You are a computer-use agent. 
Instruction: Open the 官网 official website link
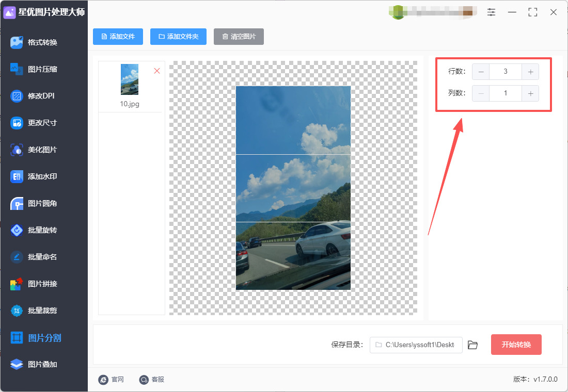point(111,379)
